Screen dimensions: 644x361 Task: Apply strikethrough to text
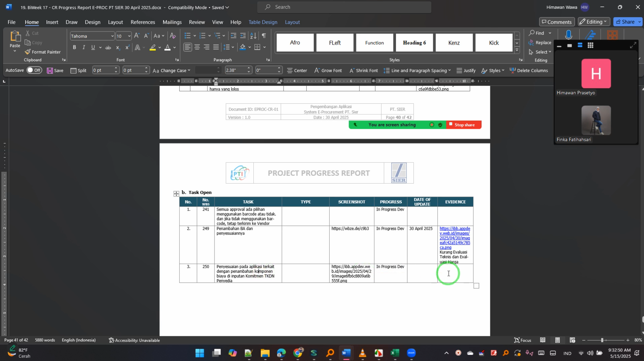click(108, 47)
